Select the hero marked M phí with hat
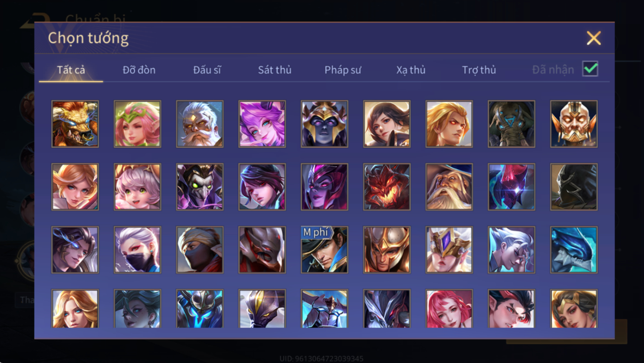The image size is (644, 363). pyautogui.click(x=325, y=250)
